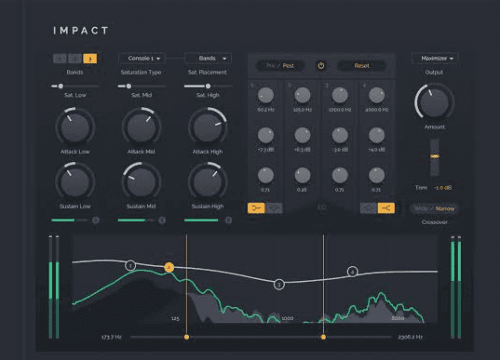500x360 pixels.
Task: Toggle Wide / Narrow crossover switch
Action: (434, 209)
